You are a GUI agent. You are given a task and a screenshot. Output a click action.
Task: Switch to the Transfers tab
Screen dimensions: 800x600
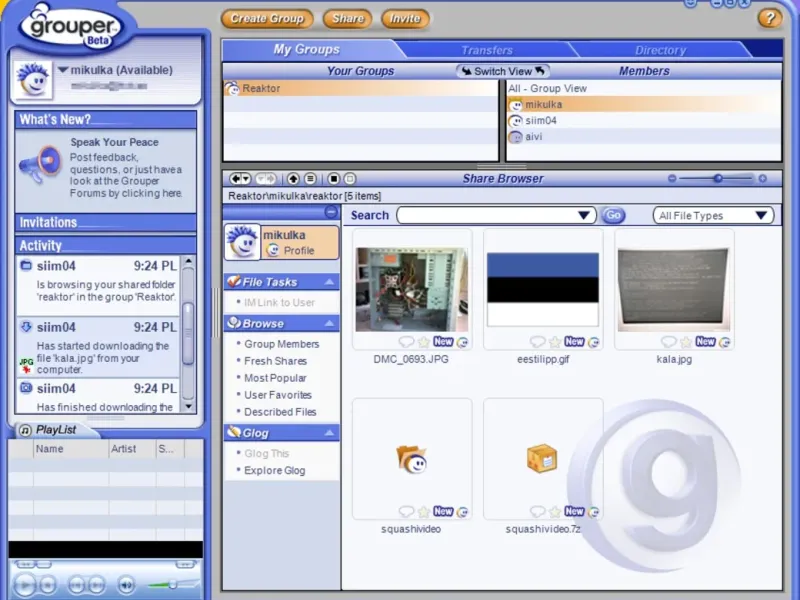click(487, 50)
